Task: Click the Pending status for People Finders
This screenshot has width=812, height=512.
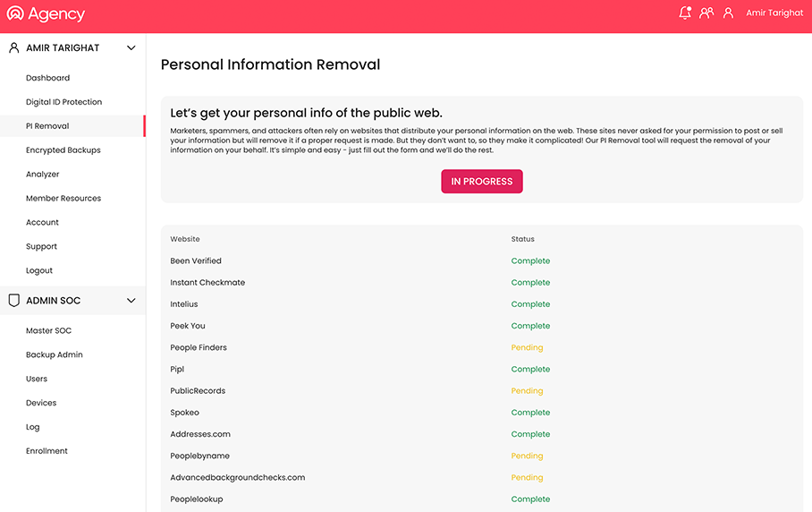Action: (527, 347)
